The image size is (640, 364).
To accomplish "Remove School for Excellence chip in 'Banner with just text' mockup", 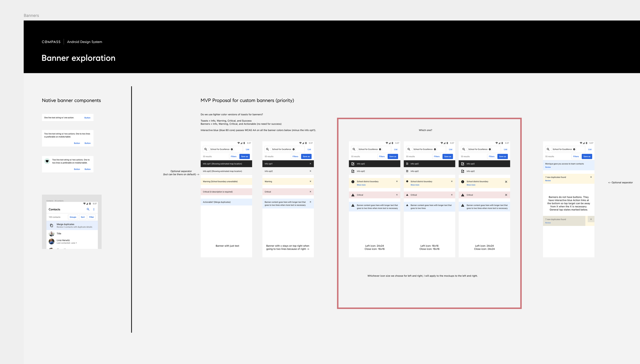I will (232, 149).
